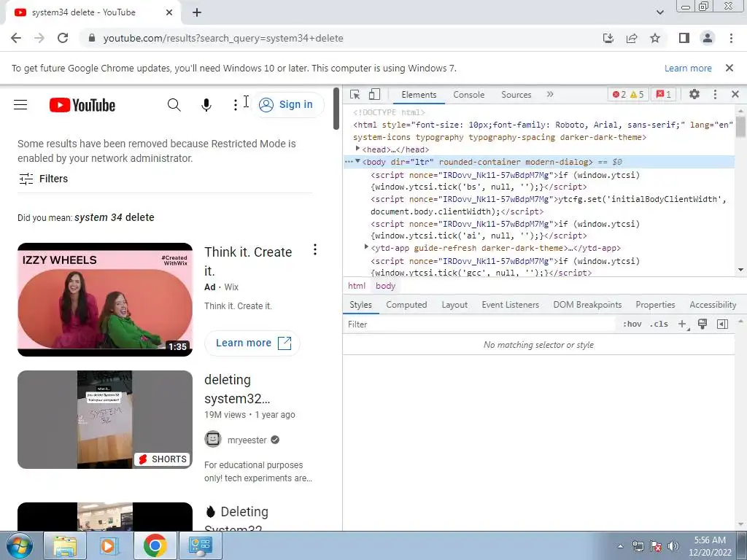The width and height of the screenshot is (747, 560).
Task: Click the styles Filter input field
Action: click(x=479, y=324)
